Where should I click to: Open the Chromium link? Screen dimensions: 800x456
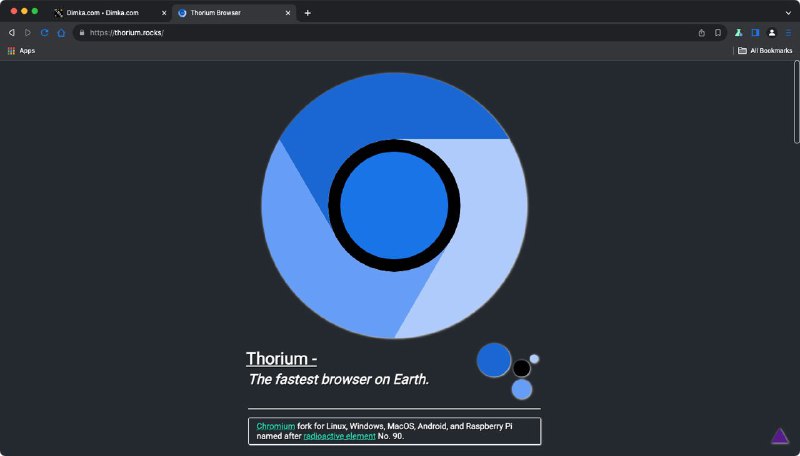coord(276,426)
